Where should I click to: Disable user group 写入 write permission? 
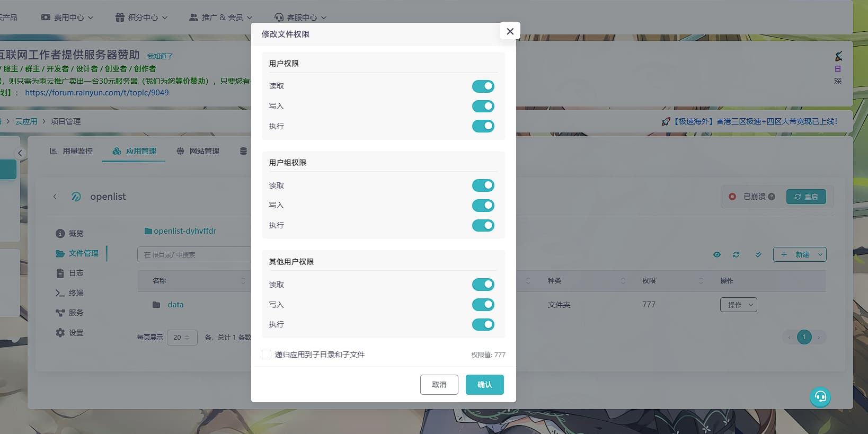(483, 206)
